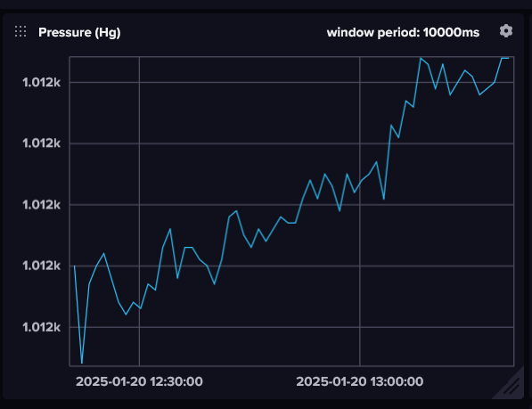The image size is (532, 409).
Task: Click the first top peak after 13:00:00
Action: tap(421, 58)
